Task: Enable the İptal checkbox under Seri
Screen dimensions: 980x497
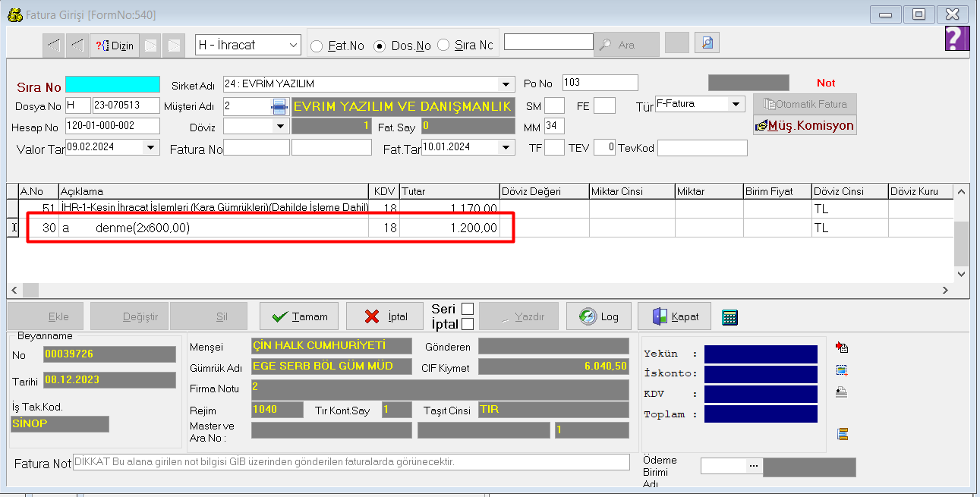Action: (x=468, y=324)
